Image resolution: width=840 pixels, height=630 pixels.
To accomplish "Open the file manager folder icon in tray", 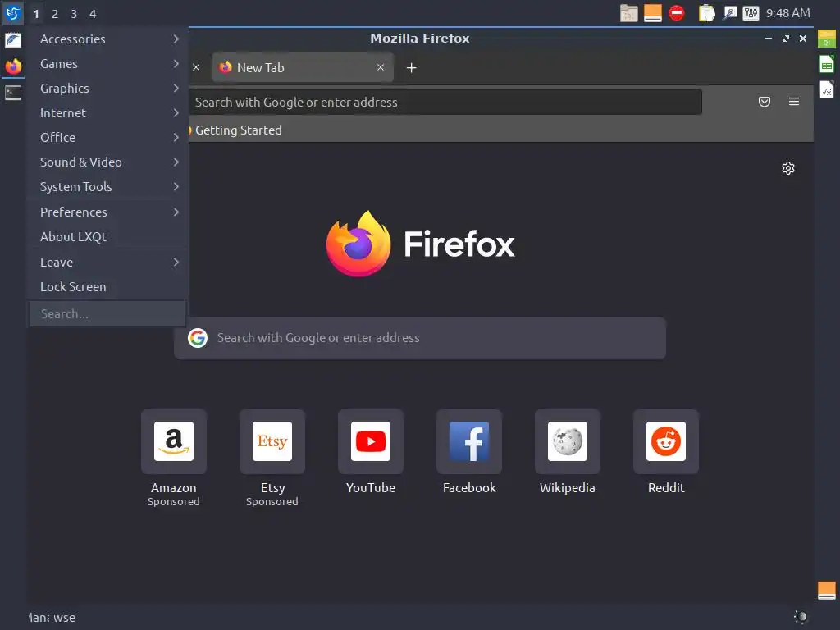I will point(629,13).
